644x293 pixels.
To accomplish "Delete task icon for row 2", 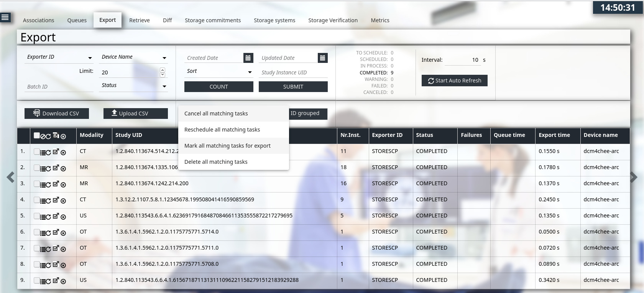I will click(63, 168).
